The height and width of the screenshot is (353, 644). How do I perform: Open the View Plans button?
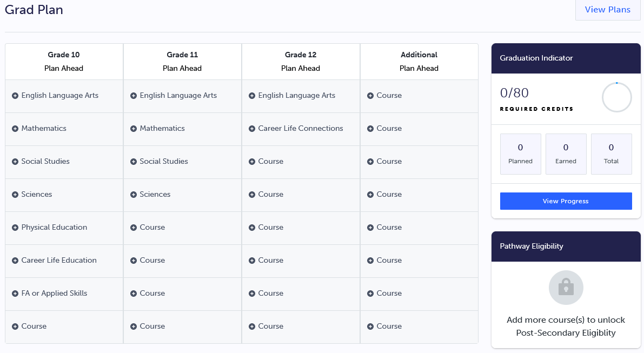tap(607, 10)
